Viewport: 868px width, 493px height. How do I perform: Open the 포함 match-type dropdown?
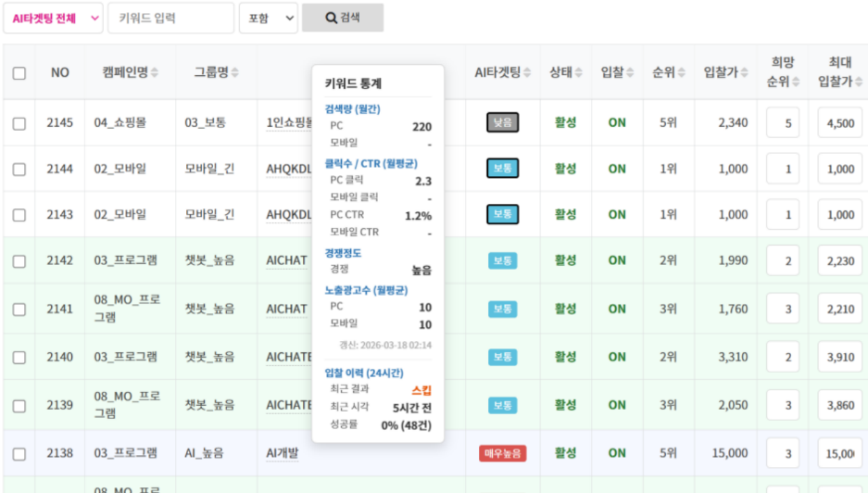tap(269, 19)
